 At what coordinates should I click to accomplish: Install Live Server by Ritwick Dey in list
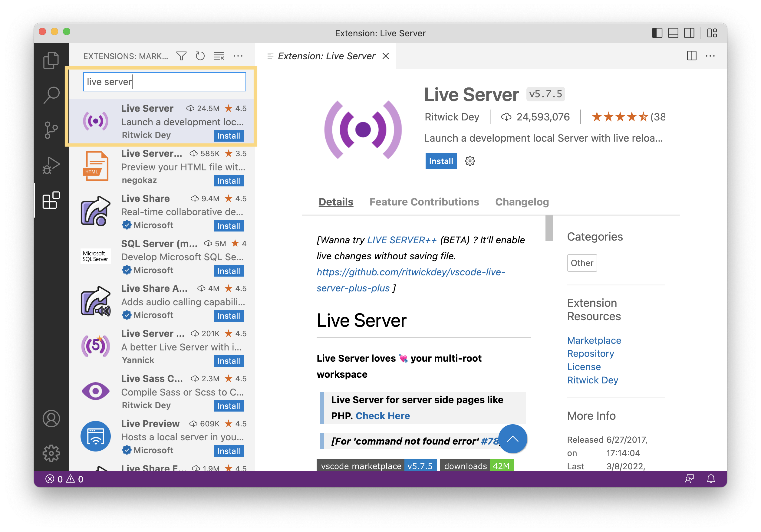coord(229,136)
